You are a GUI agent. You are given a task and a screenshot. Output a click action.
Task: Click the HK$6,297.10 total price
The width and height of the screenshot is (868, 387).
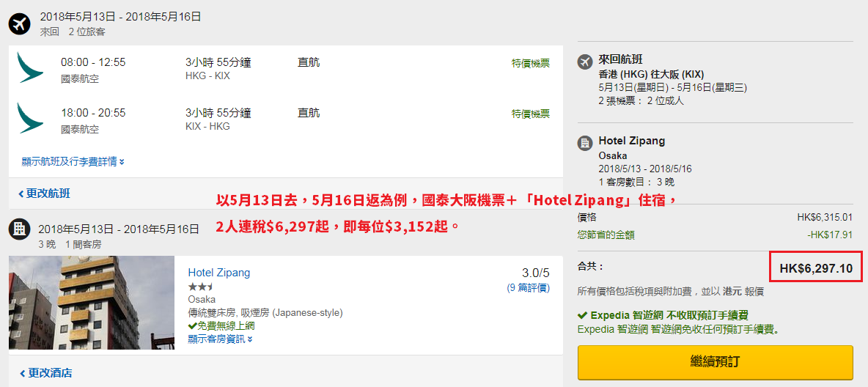click(x=816, y=268)
